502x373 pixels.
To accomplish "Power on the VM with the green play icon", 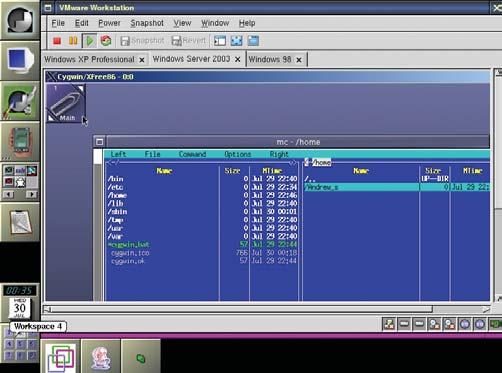I will pos(90,41).
